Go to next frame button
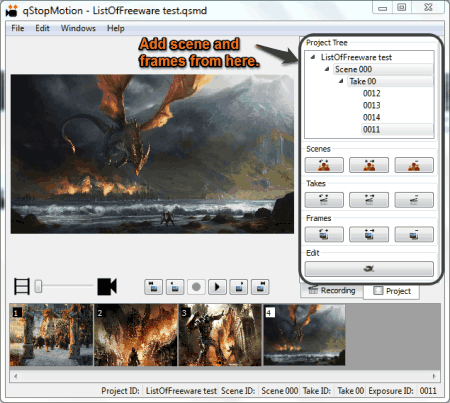450x403 pixels. (x=239, y=287)
